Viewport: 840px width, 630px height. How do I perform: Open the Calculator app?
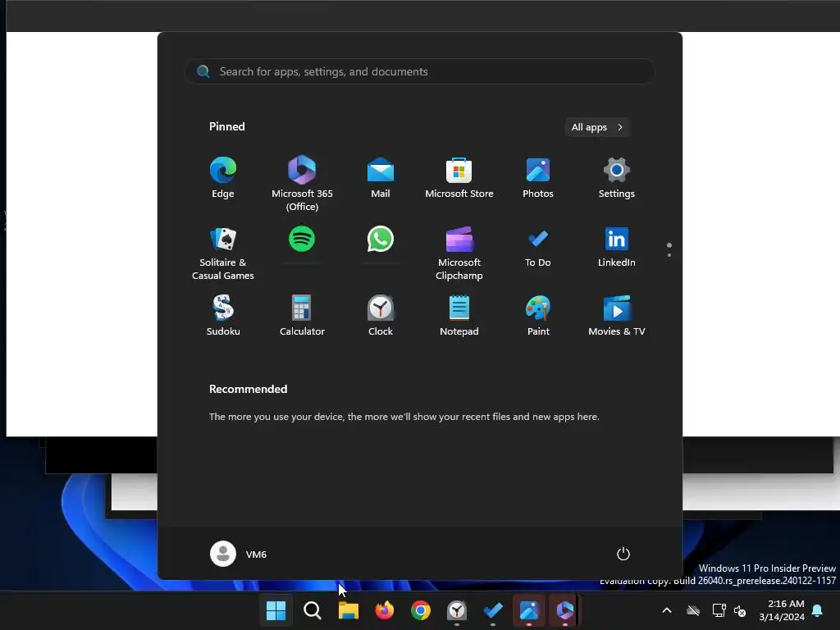pyautogui.click(x=302, y=316)
